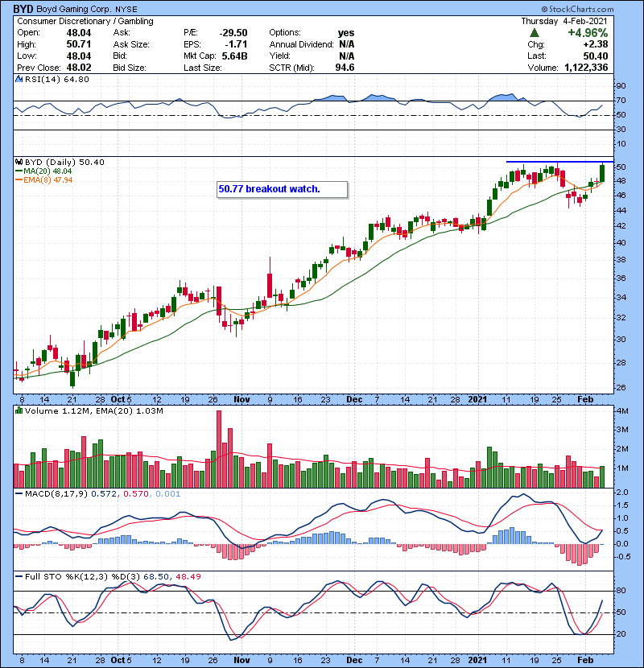Click the Chg value +2.38
The width and height of the screenshot is (644, 668).
tap(596, 44)
